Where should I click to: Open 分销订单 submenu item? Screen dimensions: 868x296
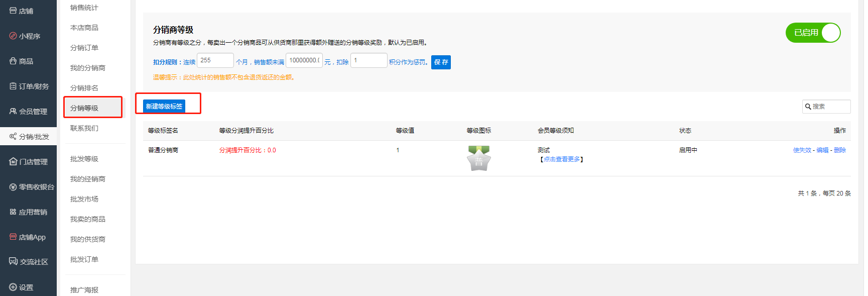click(84, 48)
